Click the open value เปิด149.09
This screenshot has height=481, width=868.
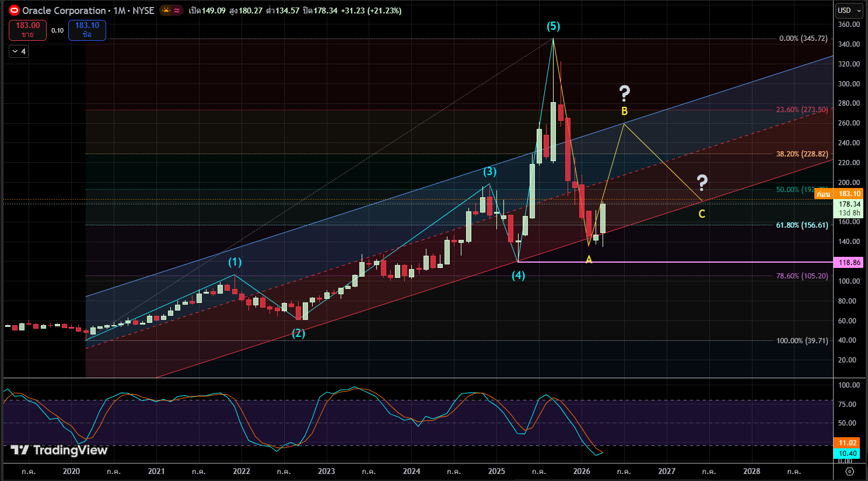point(206,11)
